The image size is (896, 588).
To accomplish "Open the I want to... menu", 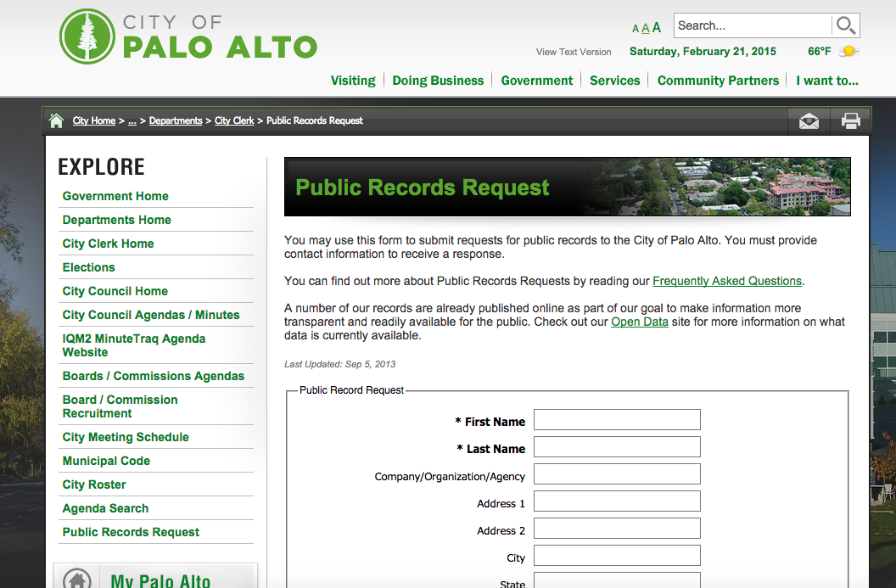I will tap(827, 81).
